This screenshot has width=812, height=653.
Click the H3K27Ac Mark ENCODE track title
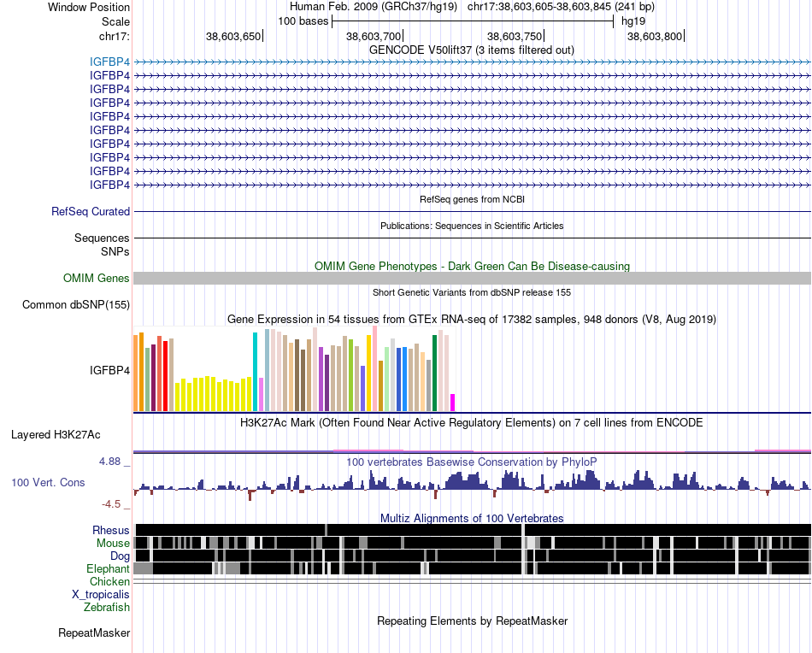[x=472, y=422]
